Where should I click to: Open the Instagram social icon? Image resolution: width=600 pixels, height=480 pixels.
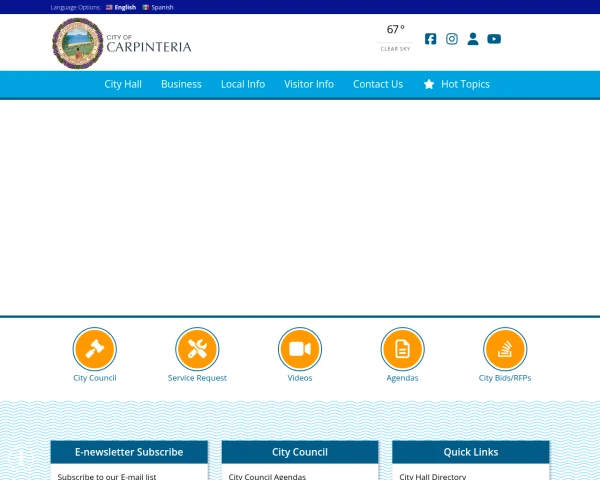point(452,39)
